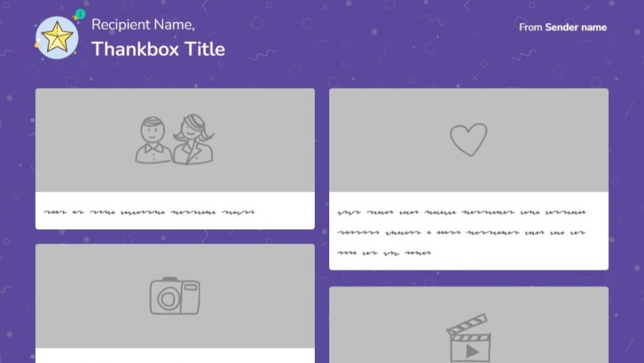The width and height of the screenshot is (644, 363).
Task: Select the Thankbox Title heading
Action: click(x=158, y=49)
